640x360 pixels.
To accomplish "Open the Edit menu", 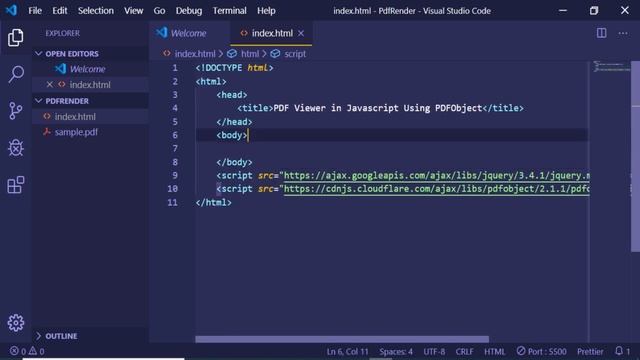I will tap(60, 11).
